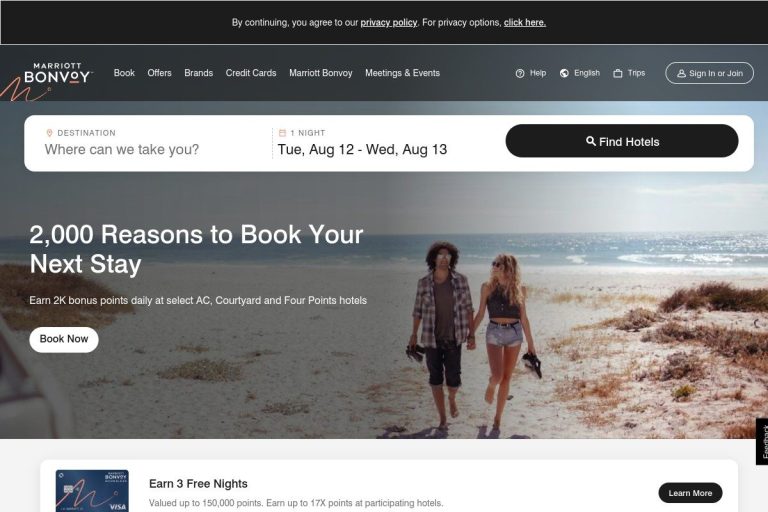Open the Offers menu item
768x512 pixels.
pyautogui.click(x=159, y=73)
